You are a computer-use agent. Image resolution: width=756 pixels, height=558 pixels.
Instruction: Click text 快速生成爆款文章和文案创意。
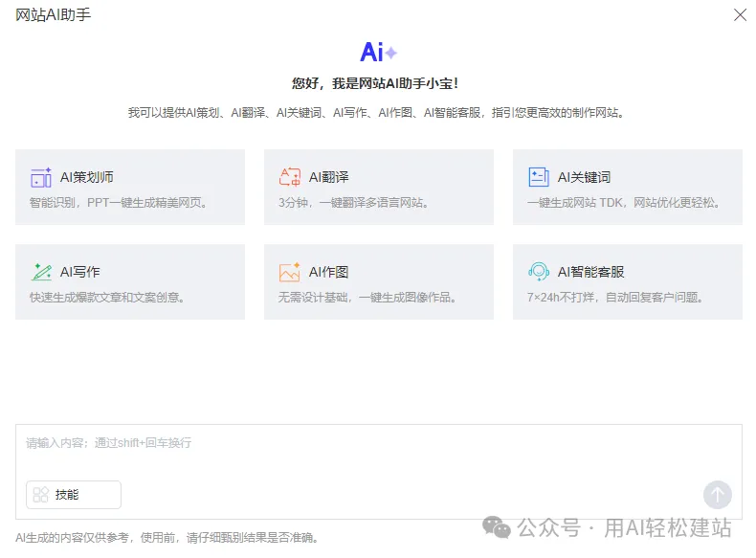(107, 297)
